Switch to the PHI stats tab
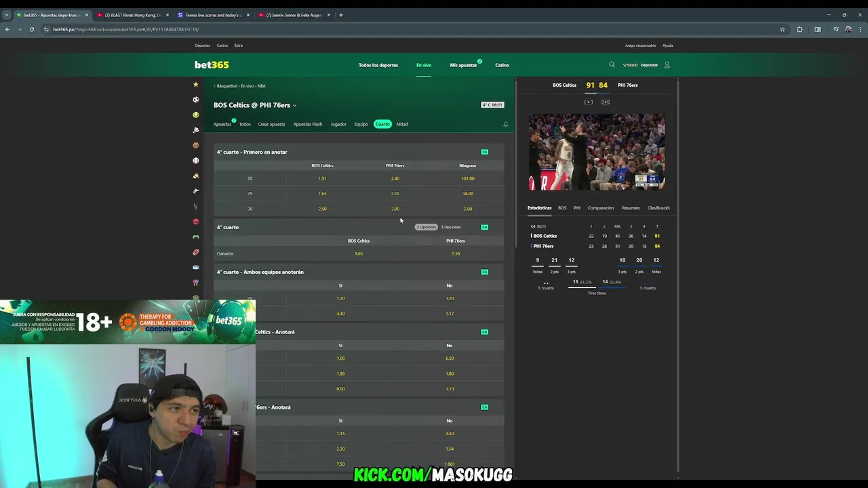The height and width of the screenshot is (488, 868). (x=577, y=208)
